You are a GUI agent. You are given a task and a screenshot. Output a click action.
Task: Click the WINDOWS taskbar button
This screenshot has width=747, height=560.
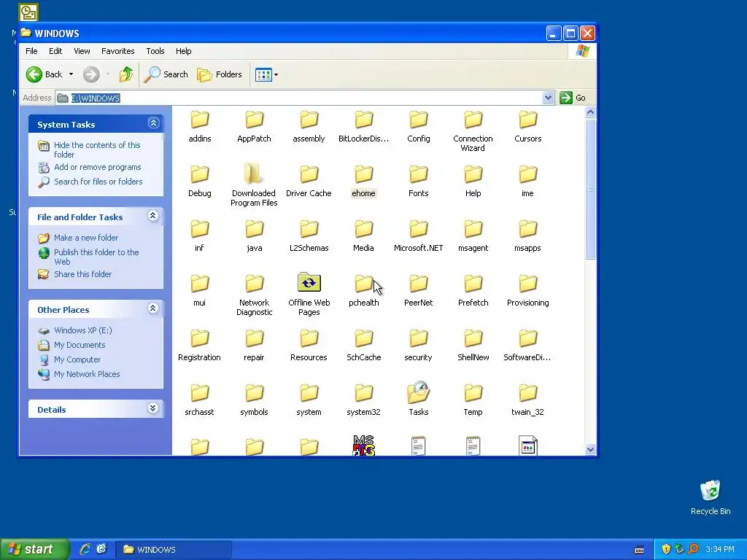174,550
